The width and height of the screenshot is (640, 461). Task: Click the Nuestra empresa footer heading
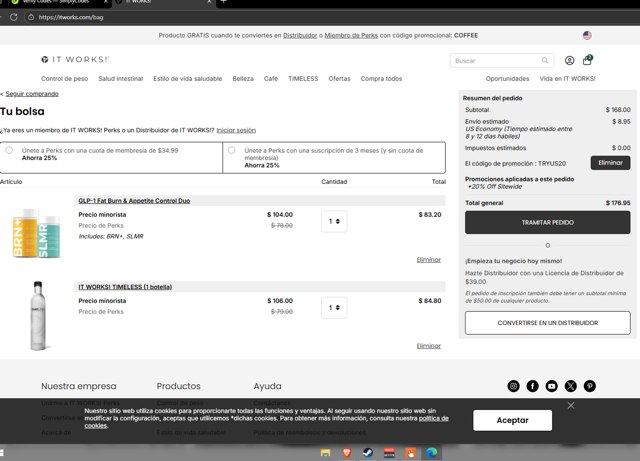(x=79, y=386)
